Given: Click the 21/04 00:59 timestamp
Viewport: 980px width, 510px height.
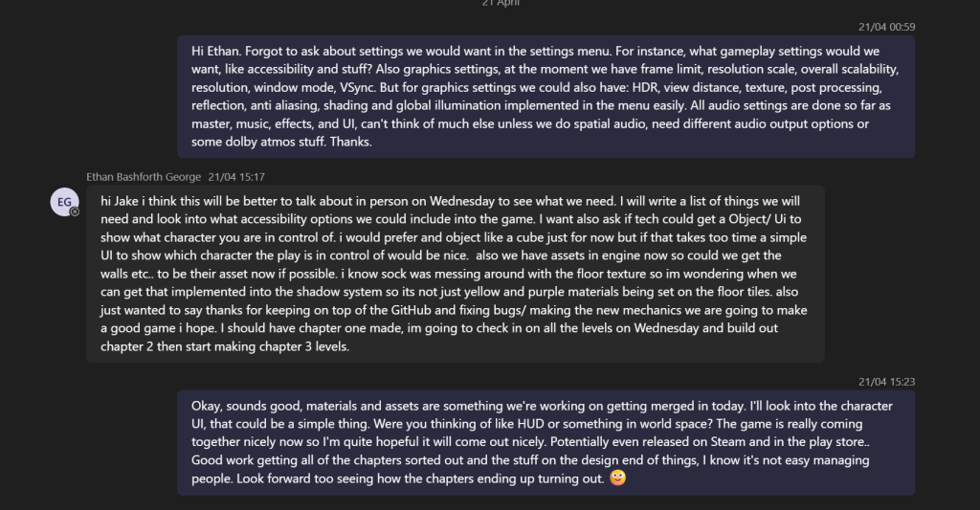Looking at the screenshot, I should pos(886,27).
